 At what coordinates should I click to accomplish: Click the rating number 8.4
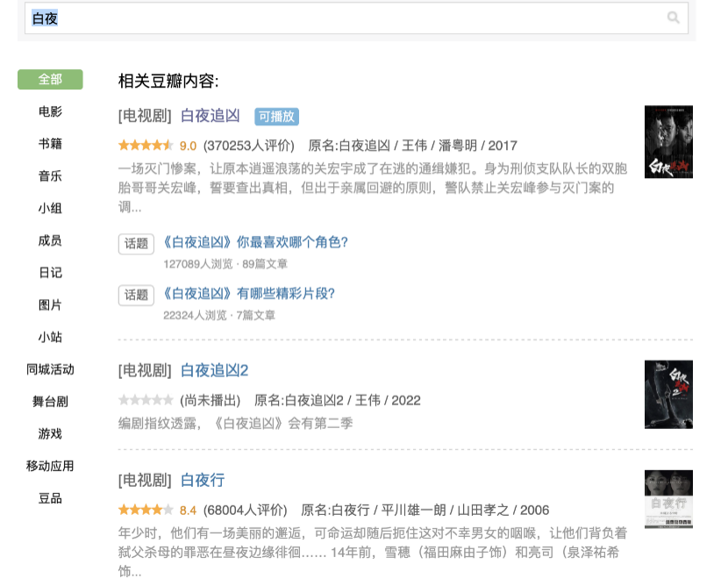tap(188, 511)
